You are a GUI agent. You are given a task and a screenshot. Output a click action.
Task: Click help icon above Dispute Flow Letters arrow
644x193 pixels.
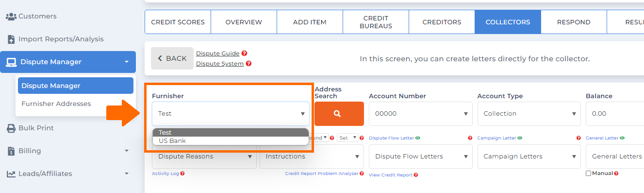pyautogui.click(x=470, y=138)
